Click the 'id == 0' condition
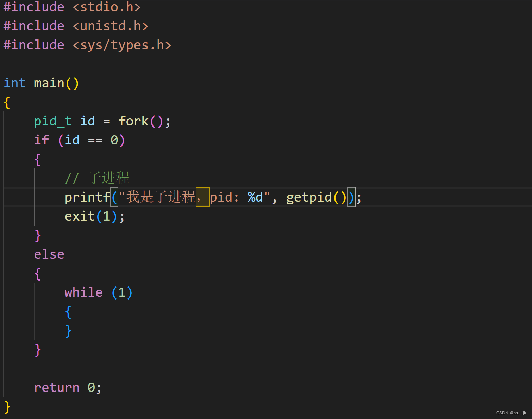This screenshot has height=419, width=532. pyautogui.click(x=91, y=140)
